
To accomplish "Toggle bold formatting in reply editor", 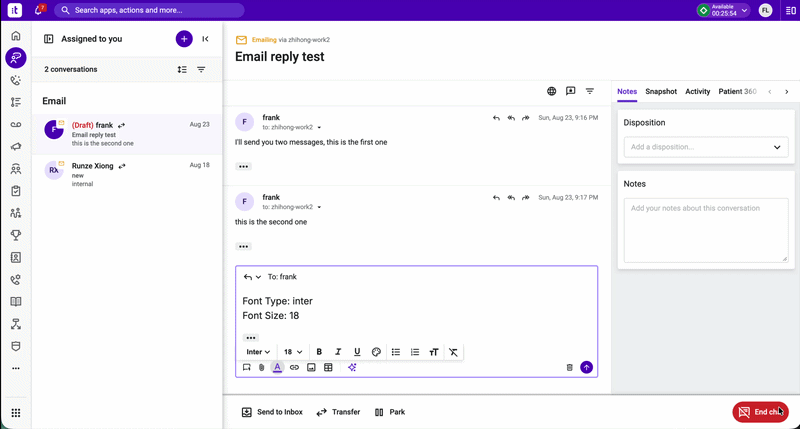I will 319,352.
